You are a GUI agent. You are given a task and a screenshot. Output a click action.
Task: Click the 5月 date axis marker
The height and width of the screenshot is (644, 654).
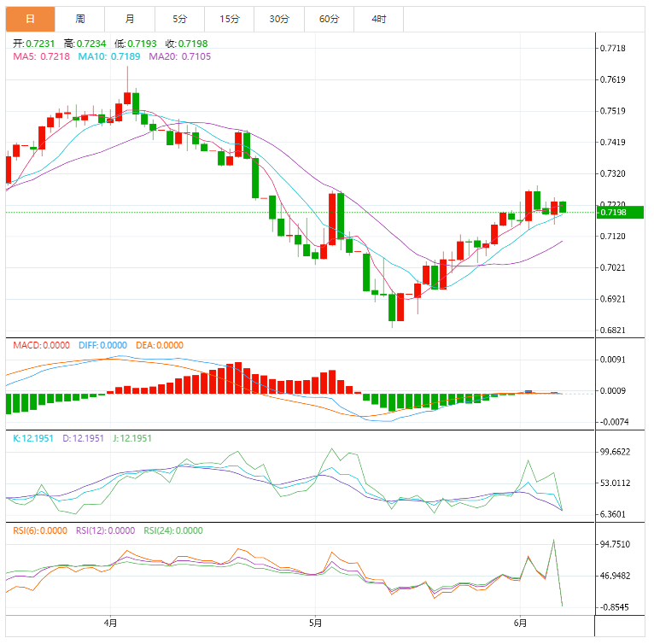(x=315, y=624)
